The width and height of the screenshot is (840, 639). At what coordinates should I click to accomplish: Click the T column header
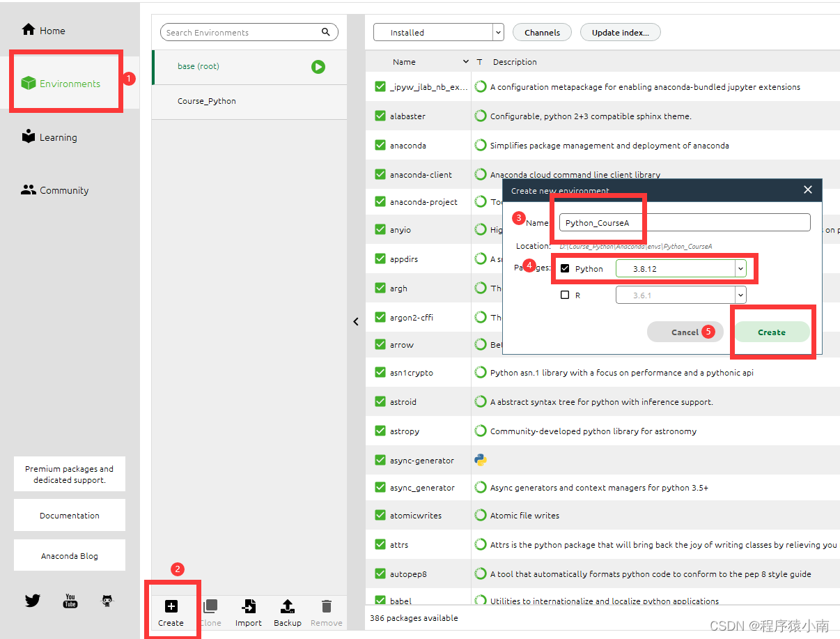[480, 62]
